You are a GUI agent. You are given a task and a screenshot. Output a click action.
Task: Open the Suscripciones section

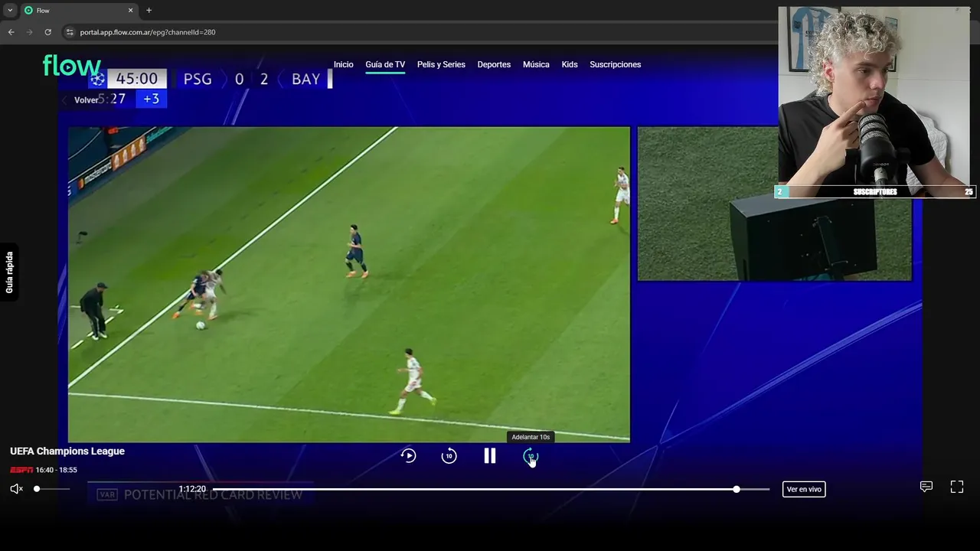[x=616, y=64]
